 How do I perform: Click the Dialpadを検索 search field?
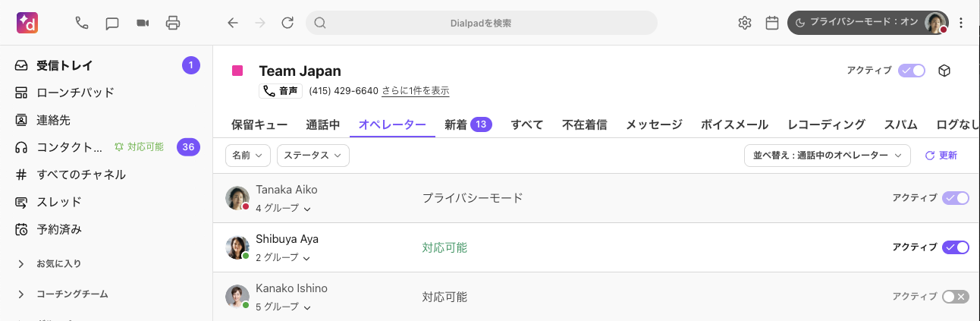(481, 23)
